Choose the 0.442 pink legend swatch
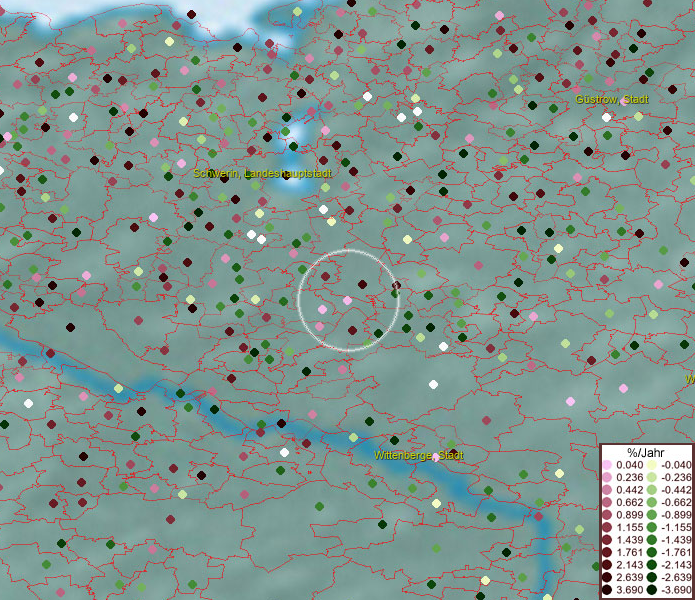The image size is (695, 600). point(607,490)
